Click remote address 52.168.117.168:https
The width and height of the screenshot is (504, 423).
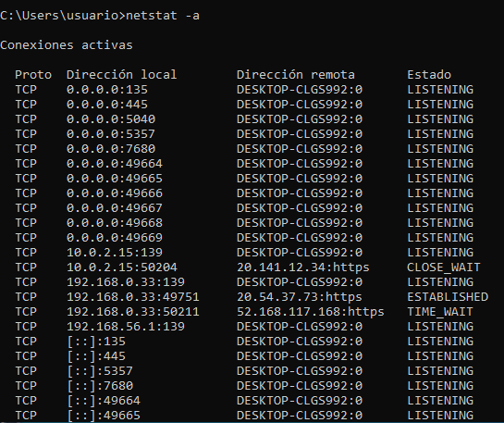(311, 311)
